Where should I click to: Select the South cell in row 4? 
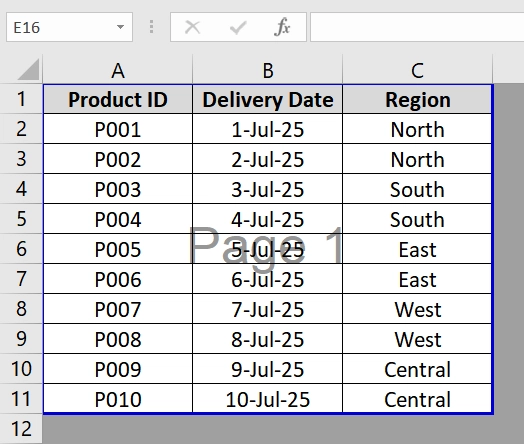417,189
